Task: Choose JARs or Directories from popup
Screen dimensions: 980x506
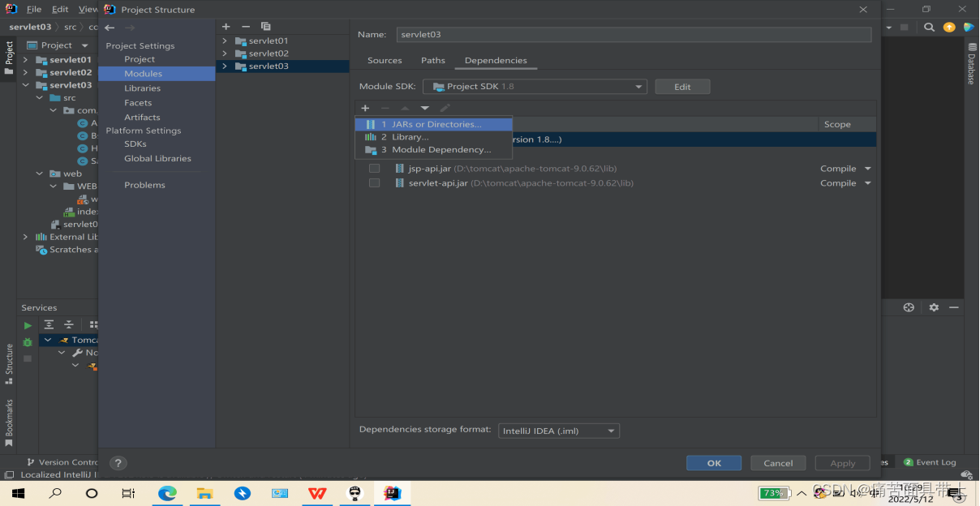Action: [434, 124]
